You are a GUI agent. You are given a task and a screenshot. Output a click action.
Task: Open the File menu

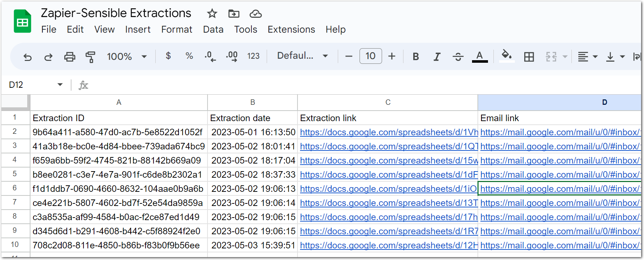click(x=49, y=29)
